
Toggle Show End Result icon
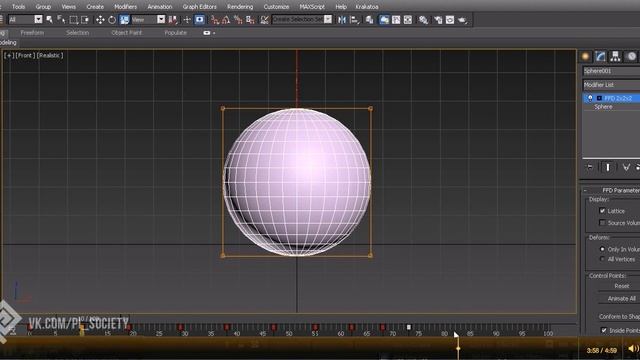tap(608, 167)
